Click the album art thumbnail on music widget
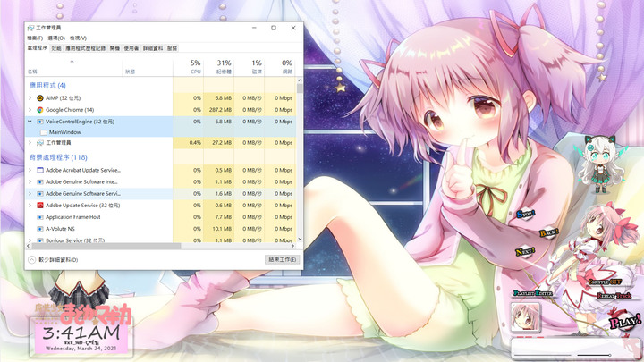 (x=525, y=316)
